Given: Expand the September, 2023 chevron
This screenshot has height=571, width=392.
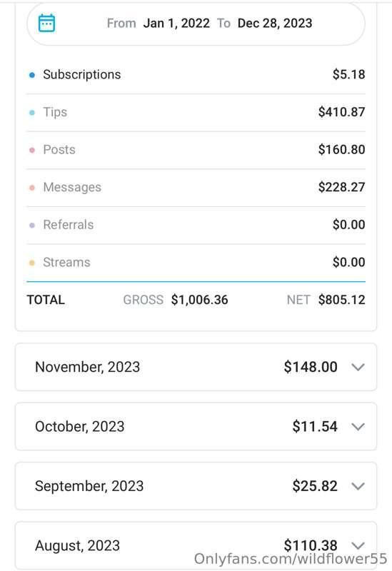Looking at the screenshot, I should [x=358, y=486].
